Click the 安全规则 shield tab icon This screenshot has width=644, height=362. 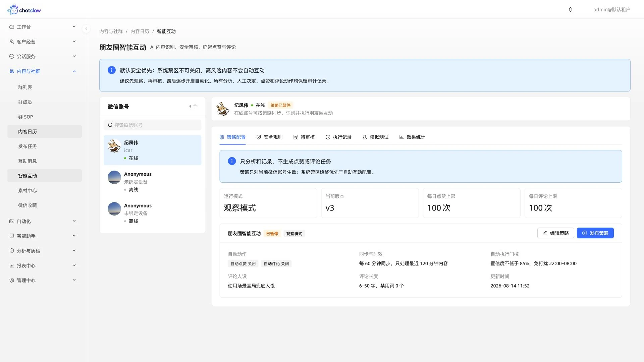(259, 137)
